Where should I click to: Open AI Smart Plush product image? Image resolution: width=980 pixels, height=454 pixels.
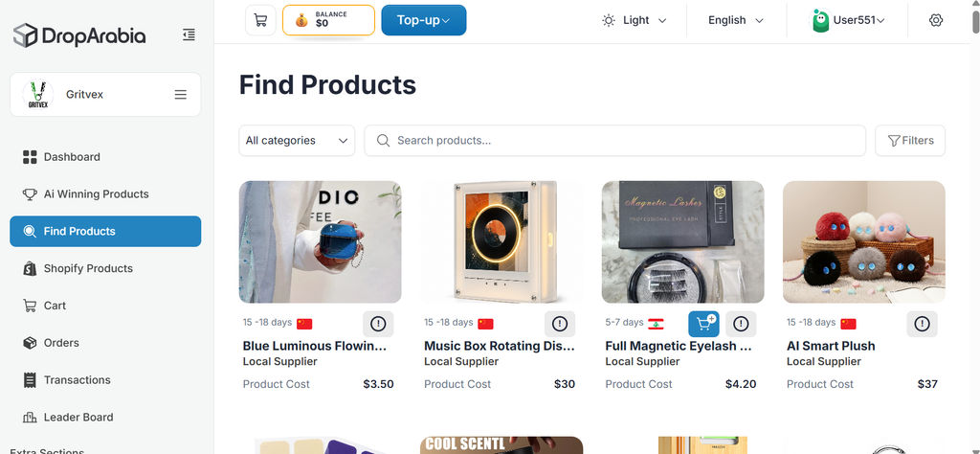[864, 242]
